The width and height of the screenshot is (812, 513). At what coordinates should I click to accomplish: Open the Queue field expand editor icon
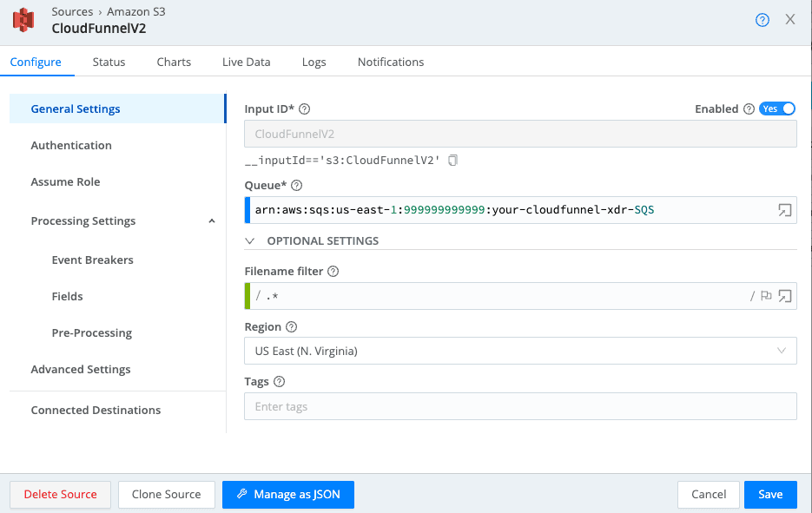pos(784,209)
